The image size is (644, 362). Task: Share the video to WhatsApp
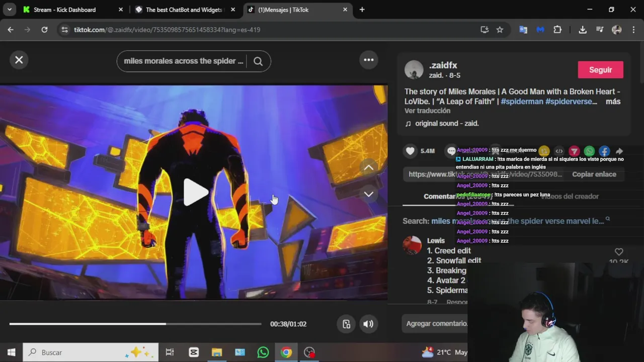click(589, 151)
